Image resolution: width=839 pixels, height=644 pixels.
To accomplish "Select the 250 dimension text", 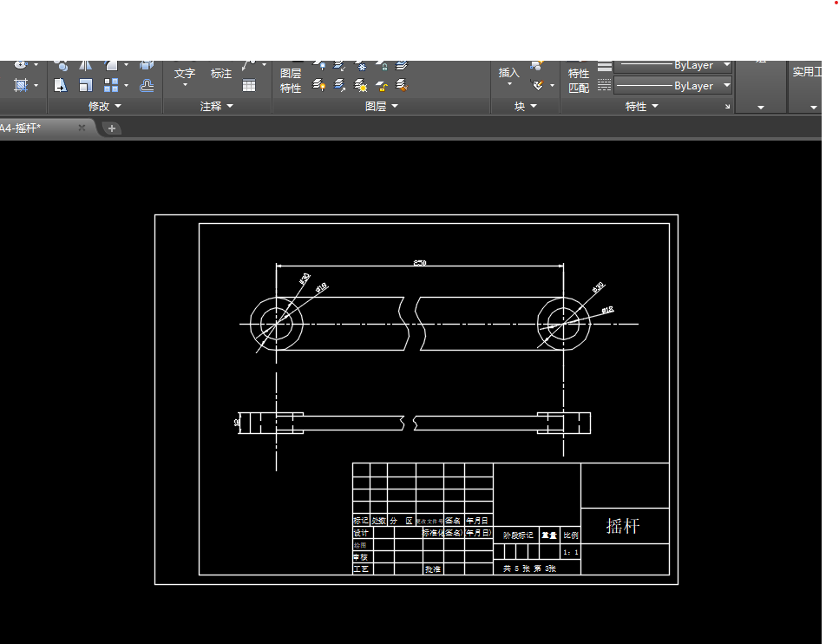I will coord(420,262).
